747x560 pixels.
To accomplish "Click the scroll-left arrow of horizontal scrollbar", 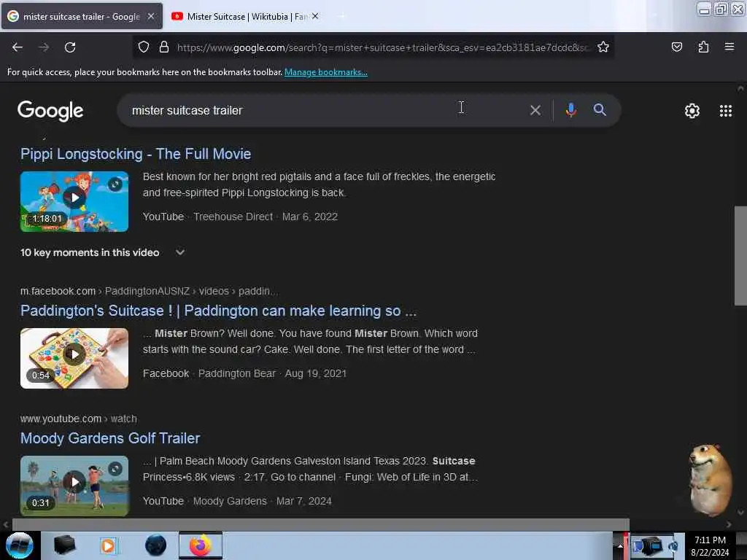I will (x=5, y=524).
